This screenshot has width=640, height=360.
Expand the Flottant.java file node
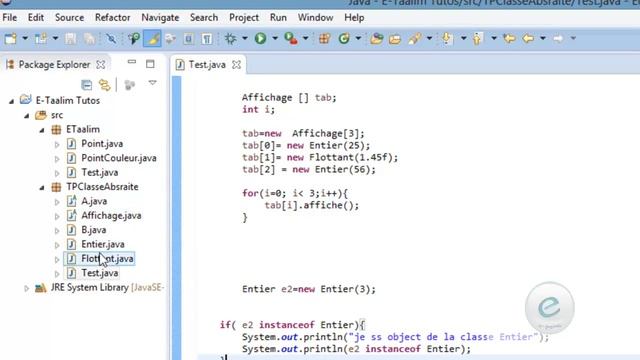tap(57, 259)
